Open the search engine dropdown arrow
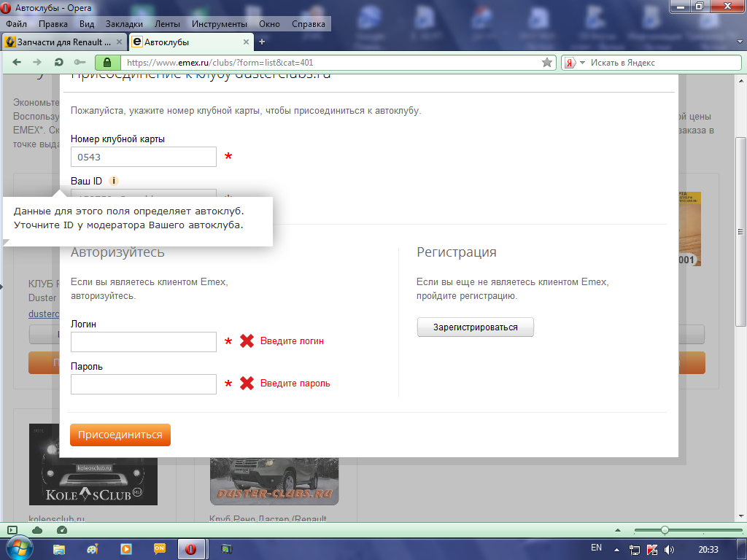This screenshot has width=747, height=560. [582, 63]
